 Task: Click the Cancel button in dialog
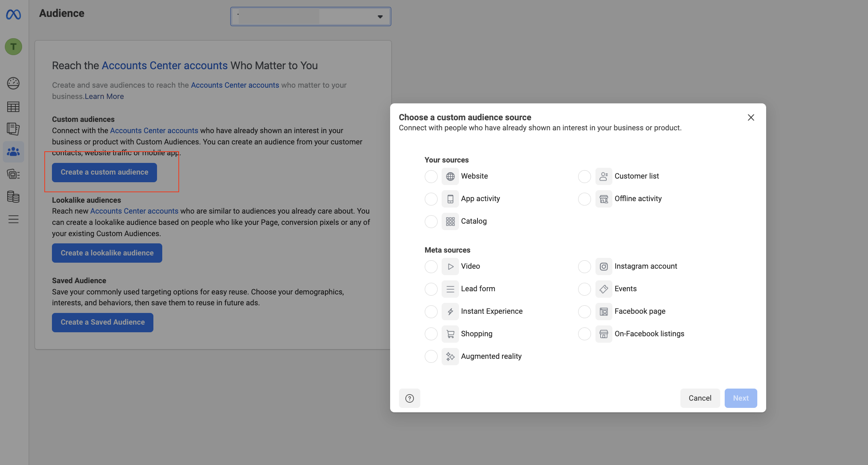(x=700, y=398)
